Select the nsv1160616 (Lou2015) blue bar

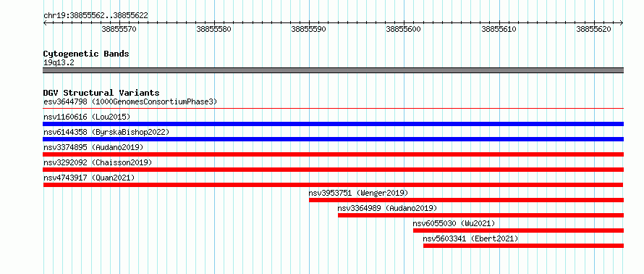click(333, 124)
